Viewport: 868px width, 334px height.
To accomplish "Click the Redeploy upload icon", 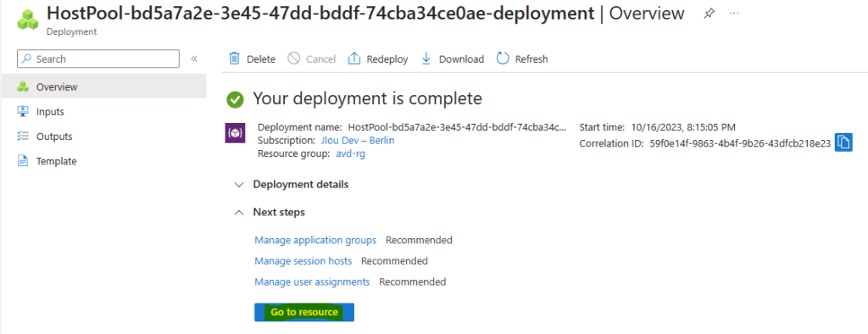I will coord(354,58).
